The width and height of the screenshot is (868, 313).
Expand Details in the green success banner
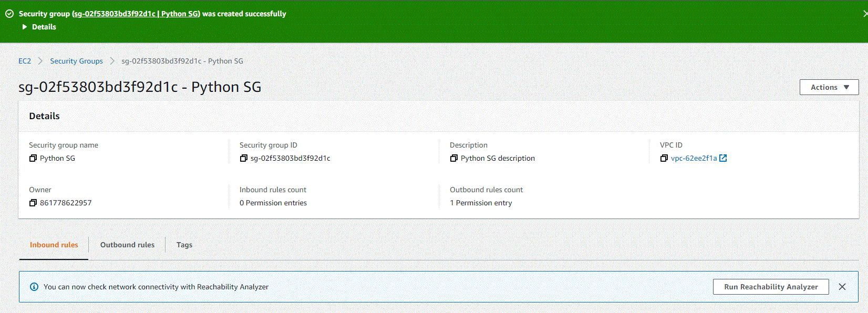(39, 27)
